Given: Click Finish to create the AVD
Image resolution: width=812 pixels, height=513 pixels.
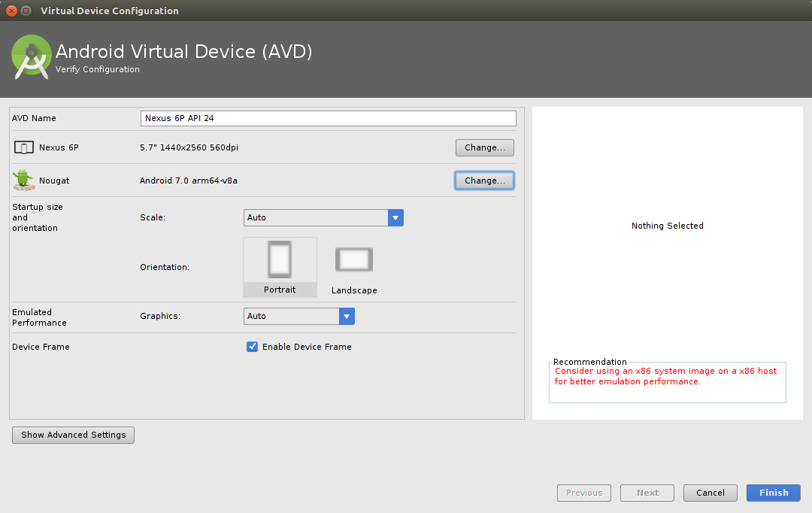Looking at the screenshot, I should [x=773, y=493].
